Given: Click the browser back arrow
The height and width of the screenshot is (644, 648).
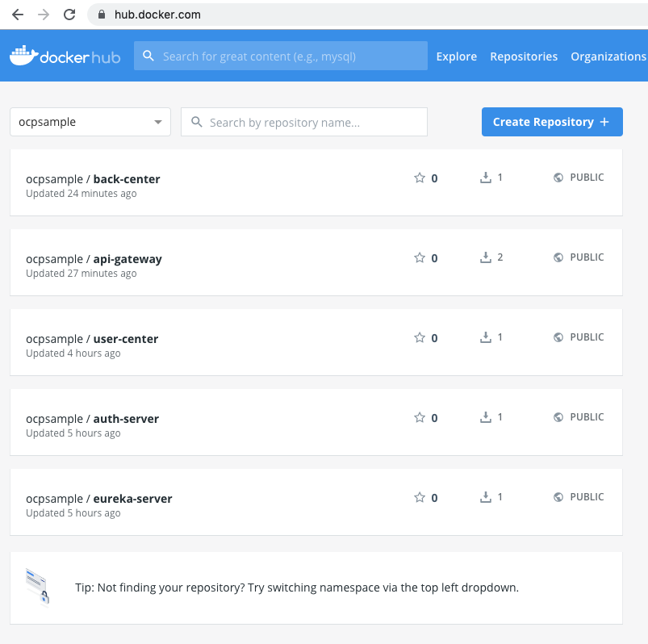Looking at the screenshot, I should tap(18, 15).
